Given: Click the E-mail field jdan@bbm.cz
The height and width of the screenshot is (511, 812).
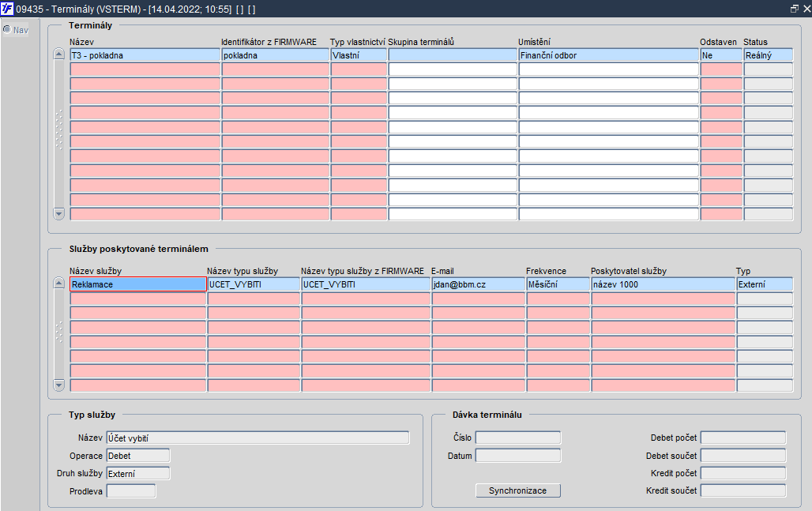Looking at the screenshot, I should tap(478, 284).
